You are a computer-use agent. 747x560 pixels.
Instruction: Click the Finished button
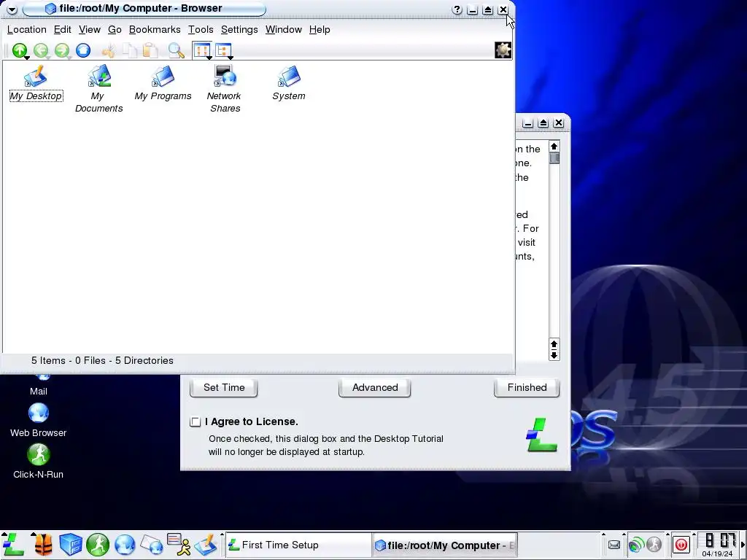pyautogui.click(x=527, y=388)
